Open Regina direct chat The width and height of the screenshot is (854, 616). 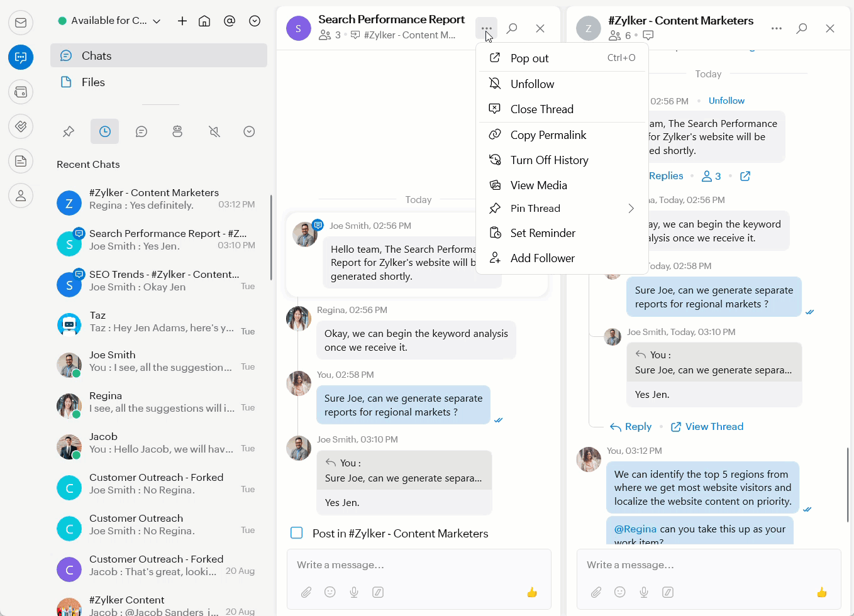[x=158, y=402]
